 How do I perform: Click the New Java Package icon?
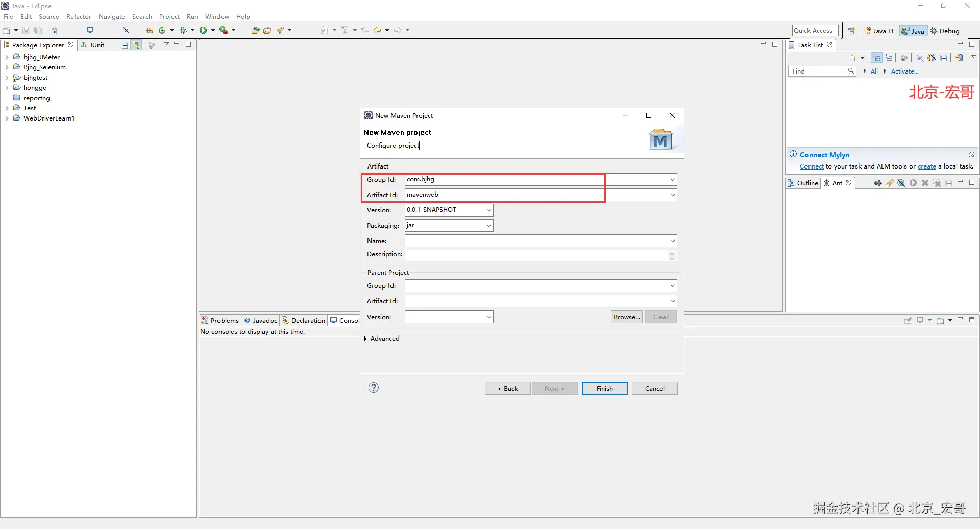[x=150, y=31]
